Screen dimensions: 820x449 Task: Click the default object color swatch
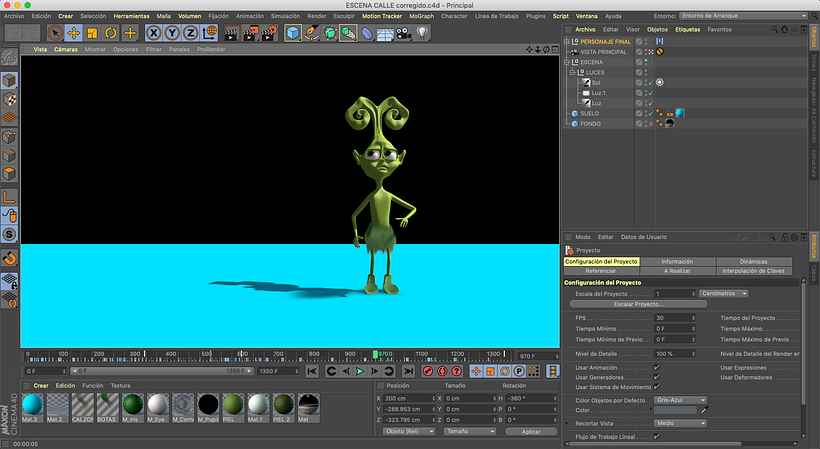point(675,410)
